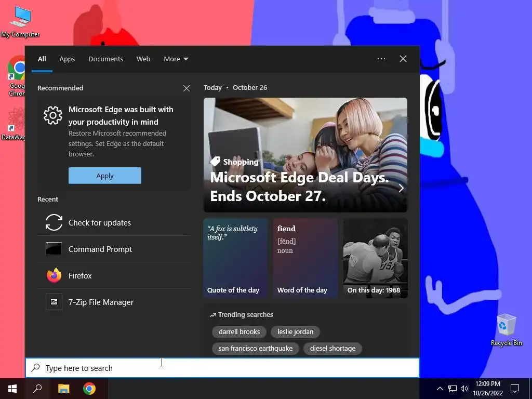
Task: Click the network icon in the system tray
Action: pos(453,389)
